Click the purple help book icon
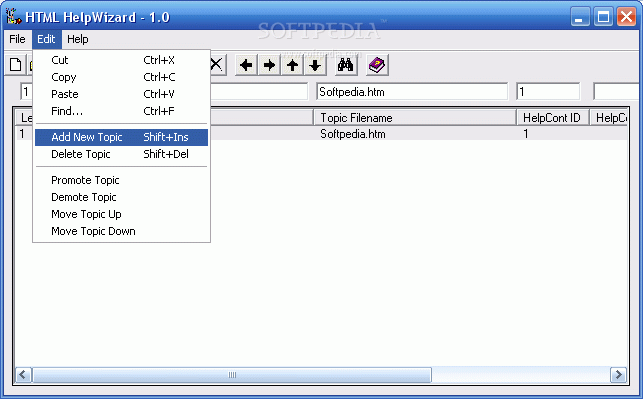Screen dimensions: 643x399 [x=377, y=65]
